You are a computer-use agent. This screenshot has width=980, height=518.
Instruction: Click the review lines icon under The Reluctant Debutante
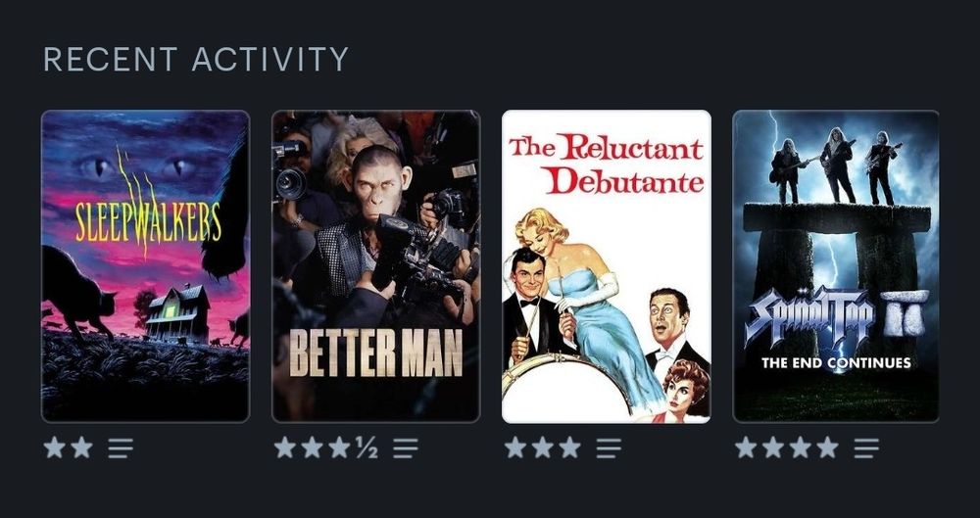pyautogui.click(x=609, y=448)
